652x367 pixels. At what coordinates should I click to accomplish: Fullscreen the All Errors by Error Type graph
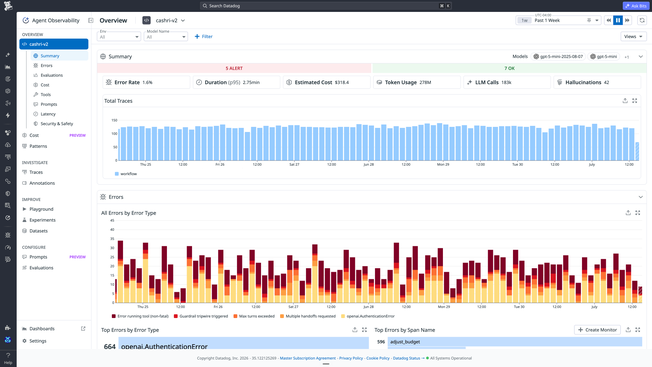[x=637, y=213]
